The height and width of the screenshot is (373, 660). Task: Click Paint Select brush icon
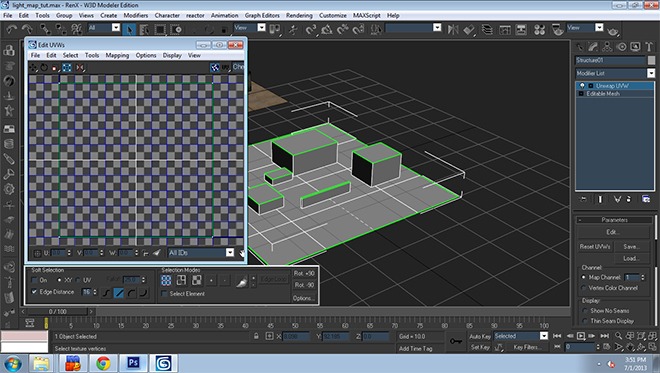coord(242,281)
